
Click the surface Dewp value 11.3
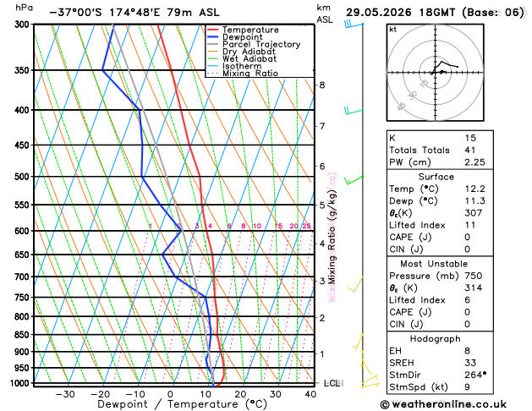[x=474, y=200]
